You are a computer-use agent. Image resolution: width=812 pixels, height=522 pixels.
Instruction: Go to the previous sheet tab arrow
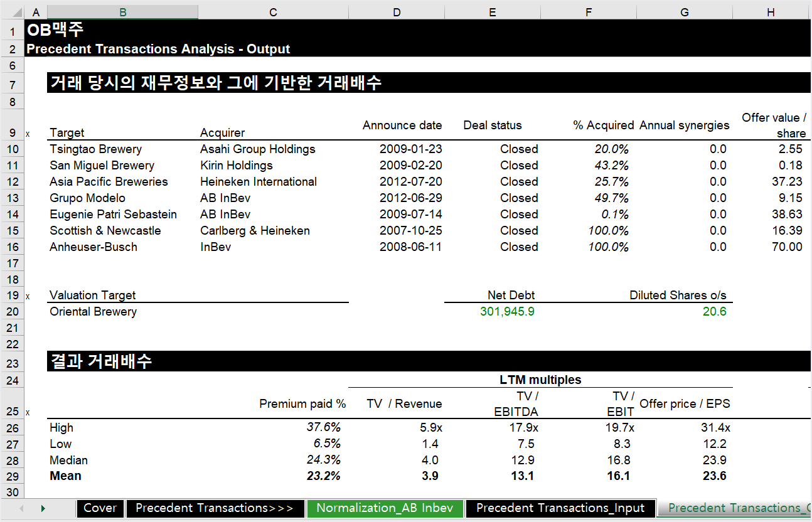22,508
